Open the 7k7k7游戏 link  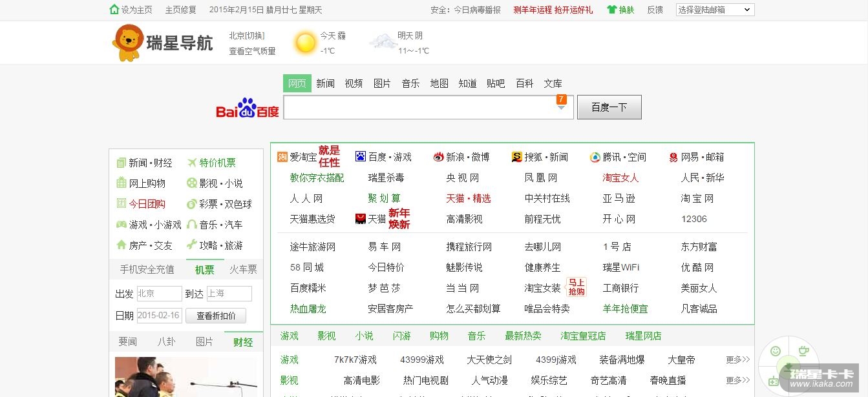pos(355,360)
